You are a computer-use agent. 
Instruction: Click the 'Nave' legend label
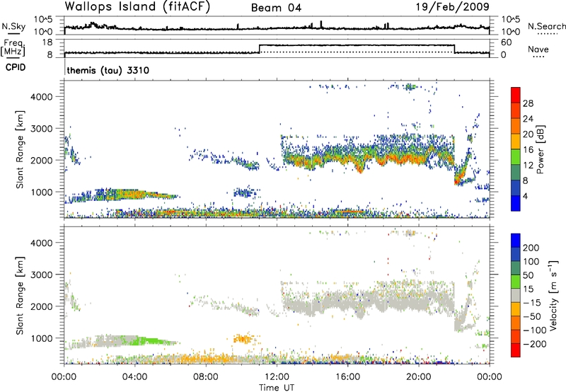[x=538, y=49]
